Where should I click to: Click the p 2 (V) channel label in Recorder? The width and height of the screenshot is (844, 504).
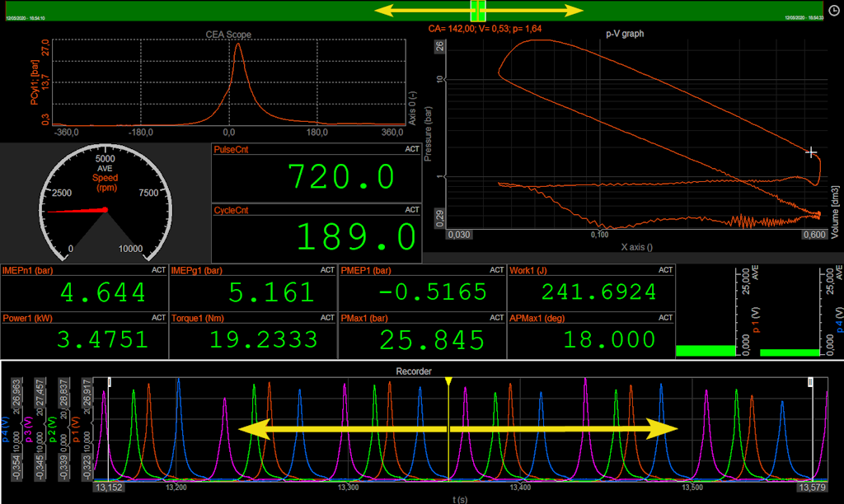[x=52, y=429]
